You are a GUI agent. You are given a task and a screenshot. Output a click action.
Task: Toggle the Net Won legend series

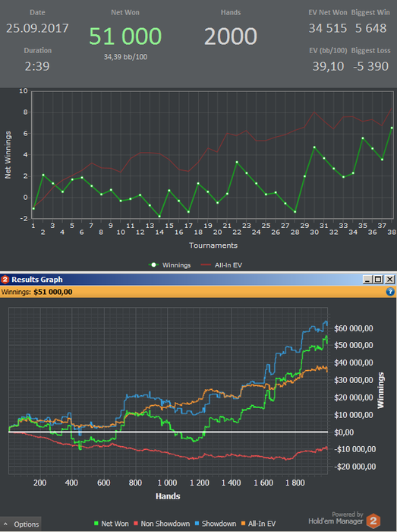pyautogui.click(x=112, y=524)
